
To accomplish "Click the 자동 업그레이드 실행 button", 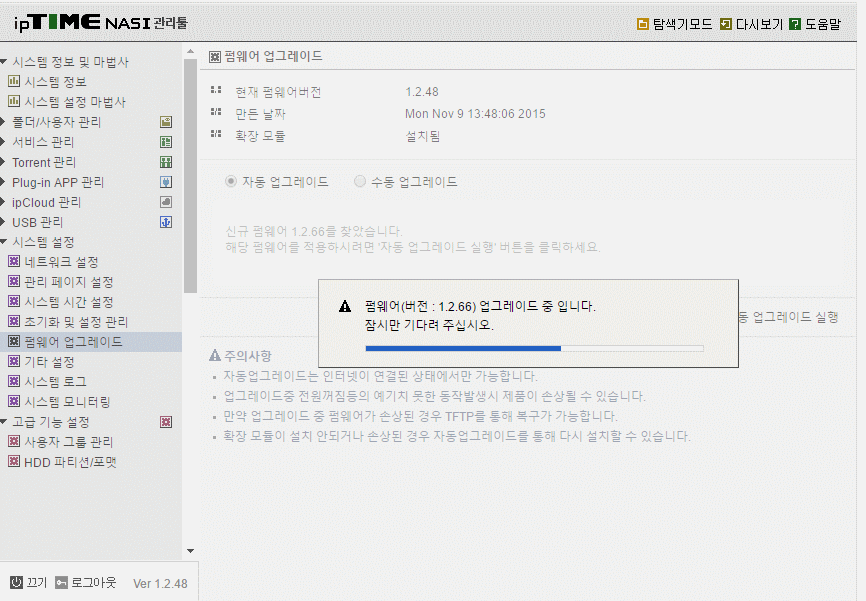I will [x=788, y=317].
